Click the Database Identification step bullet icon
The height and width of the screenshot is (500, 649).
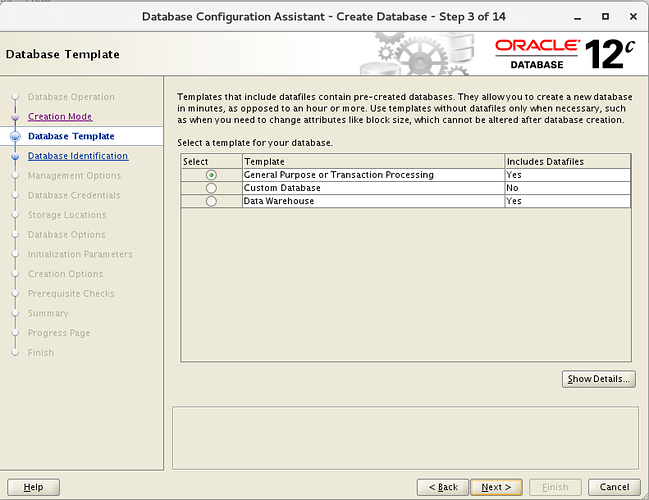coord(15,156)
